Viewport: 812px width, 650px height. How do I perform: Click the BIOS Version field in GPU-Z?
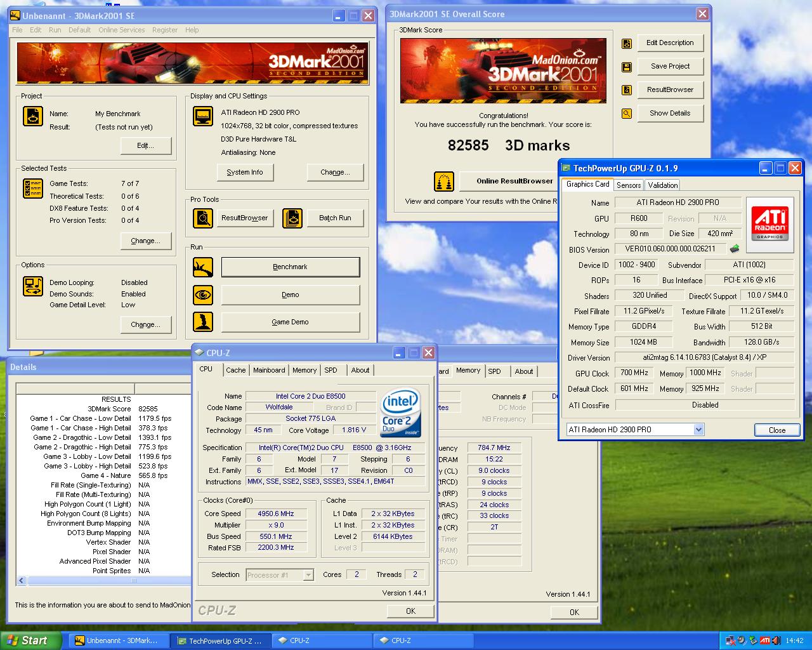tap(671, 249)
